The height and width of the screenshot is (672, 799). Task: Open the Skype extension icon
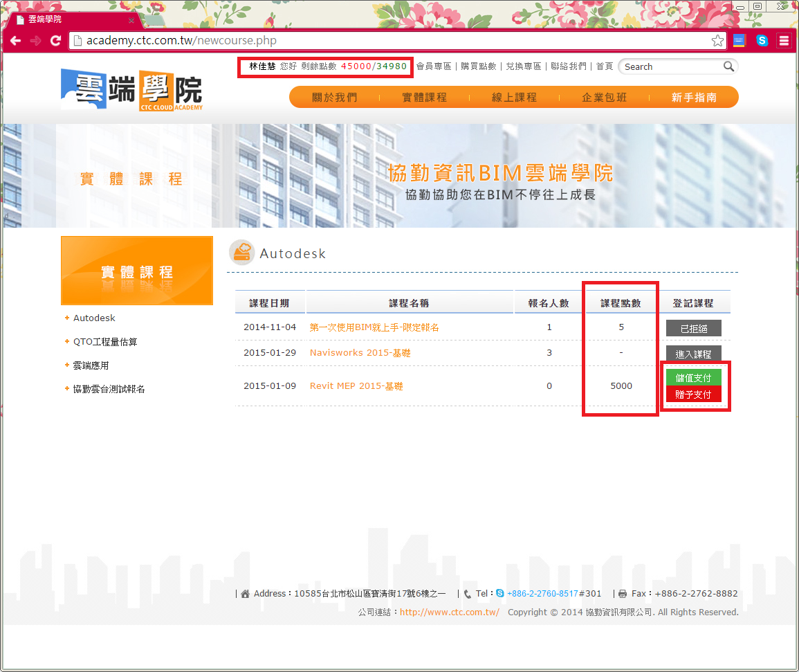point(762,41)
